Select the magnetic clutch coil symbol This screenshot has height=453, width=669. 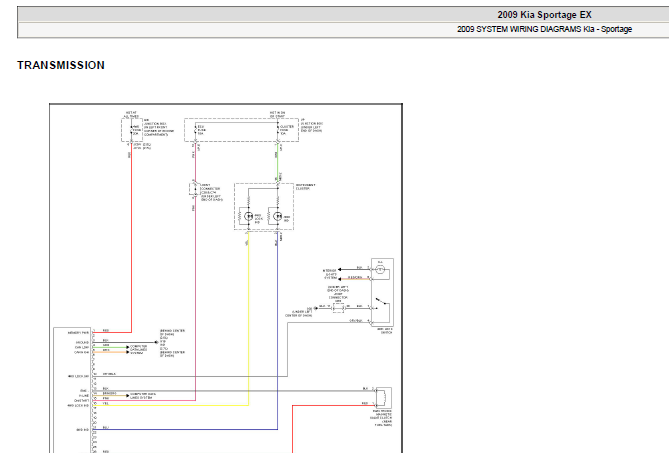[384, 398]
